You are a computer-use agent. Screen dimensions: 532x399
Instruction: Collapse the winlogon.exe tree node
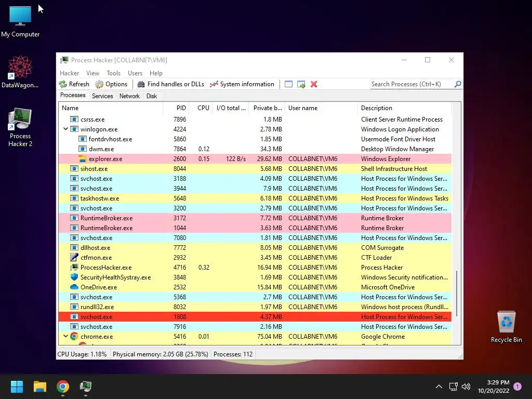pyautogui.click(x=65, y=129)
